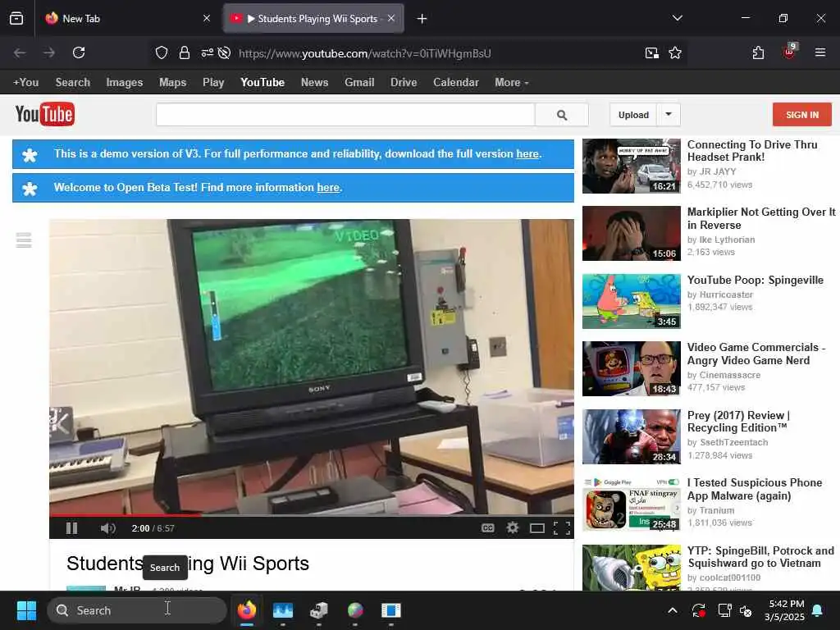Open video player settings gear
The image size is (840, 630).
pos(513,528)
